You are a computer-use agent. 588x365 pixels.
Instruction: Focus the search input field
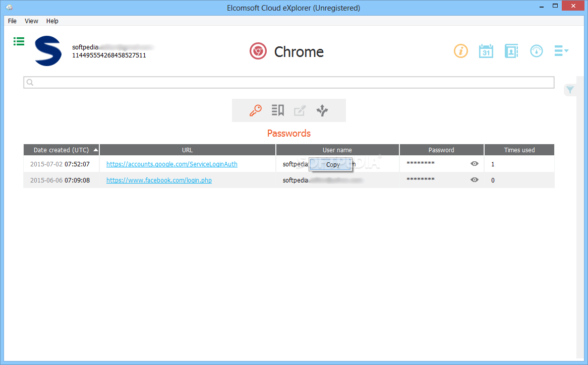pyautogui.click(x=289, y=83)
